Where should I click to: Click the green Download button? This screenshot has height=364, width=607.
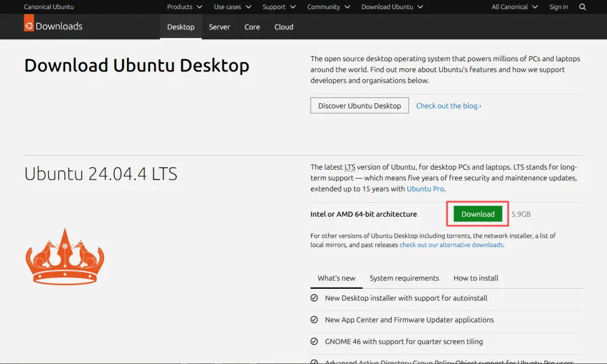point(478,214)
